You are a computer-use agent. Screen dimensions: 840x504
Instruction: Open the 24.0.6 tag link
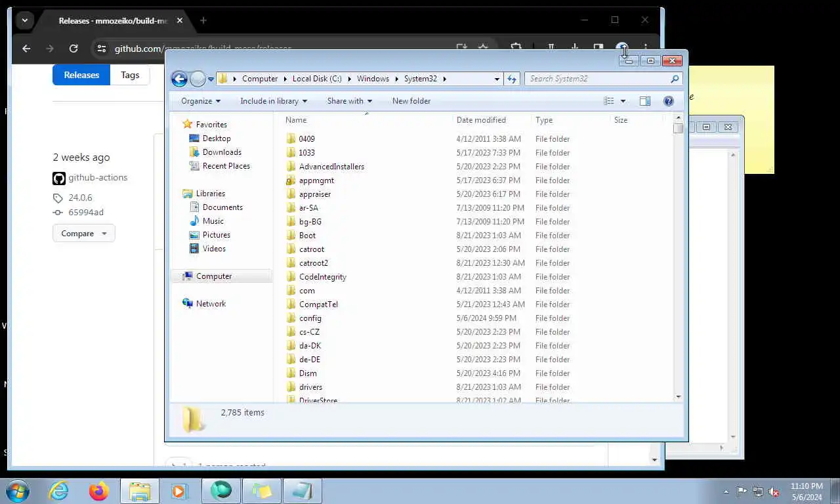coord(80,198)
